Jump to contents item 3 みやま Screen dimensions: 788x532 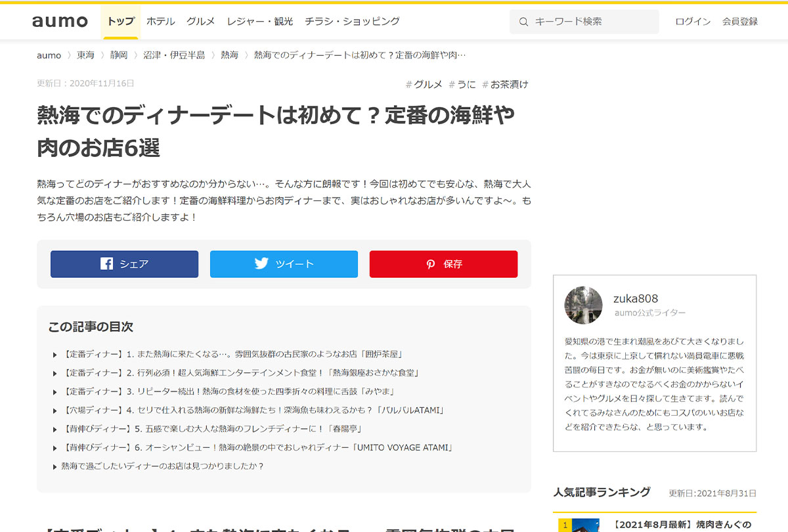tap(228, 391)
